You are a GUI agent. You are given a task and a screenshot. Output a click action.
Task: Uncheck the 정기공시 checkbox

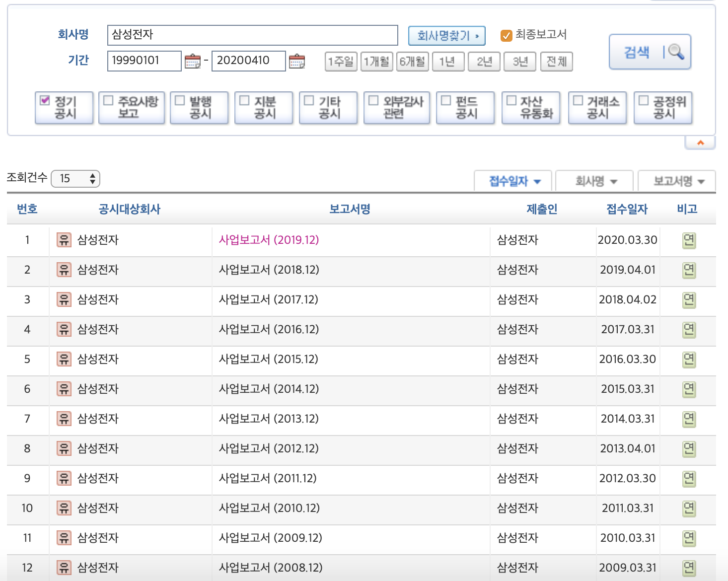click(45, 100)
